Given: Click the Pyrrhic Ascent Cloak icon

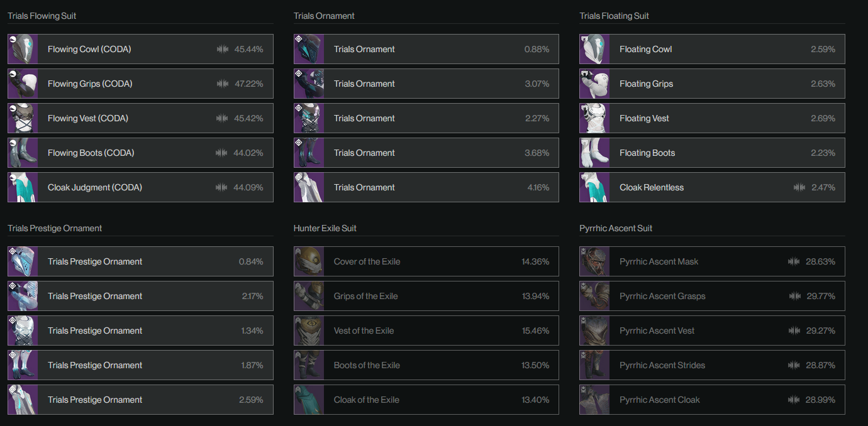Looking at the screenshot, I should pos(594,400).
